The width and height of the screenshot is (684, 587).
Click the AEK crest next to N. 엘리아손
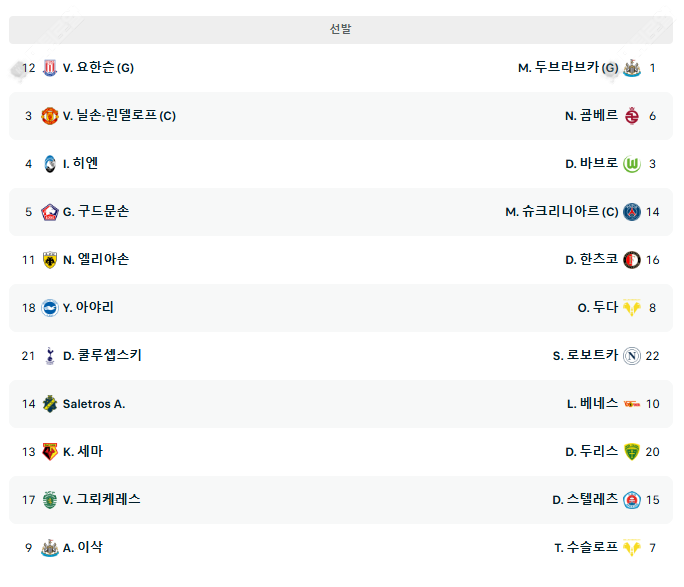click(x=50, y=260)
